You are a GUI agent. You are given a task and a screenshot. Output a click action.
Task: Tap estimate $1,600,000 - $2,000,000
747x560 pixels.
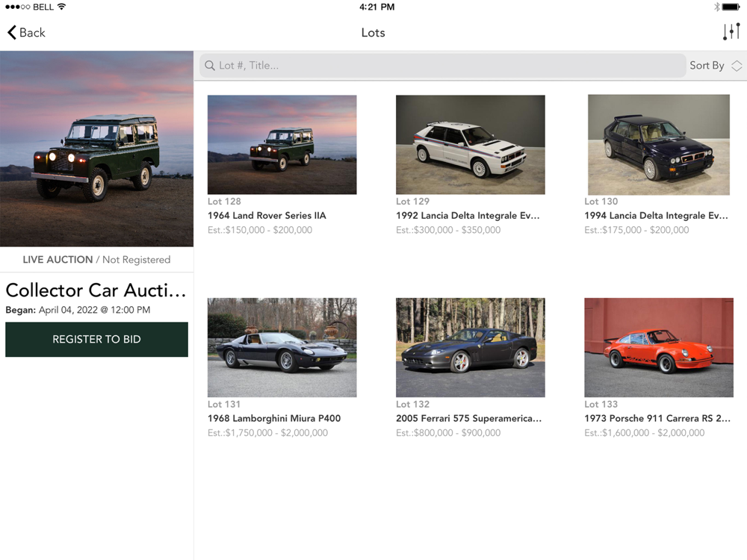pos(645,433)
